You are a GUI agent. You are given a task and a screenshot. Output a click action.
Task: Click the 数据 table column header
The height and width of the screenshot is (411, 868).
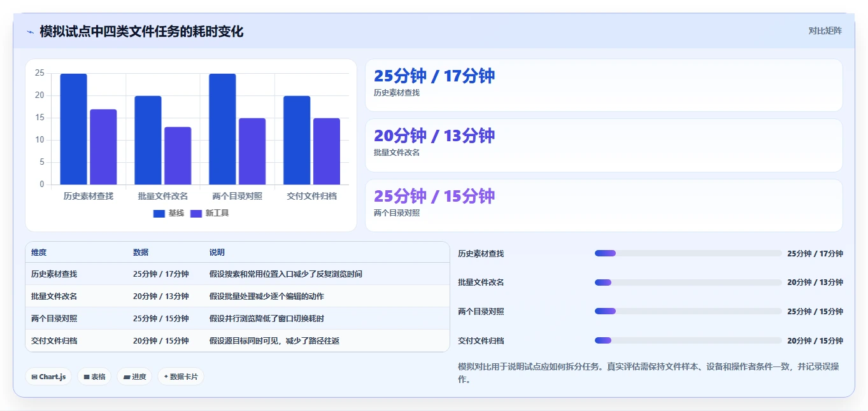click(x=141, y=253)
